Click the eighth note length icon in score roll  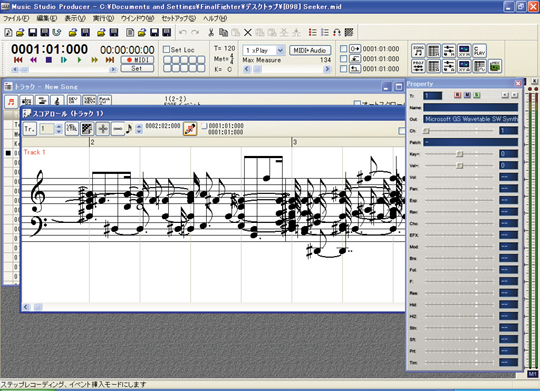click(129, 129)
